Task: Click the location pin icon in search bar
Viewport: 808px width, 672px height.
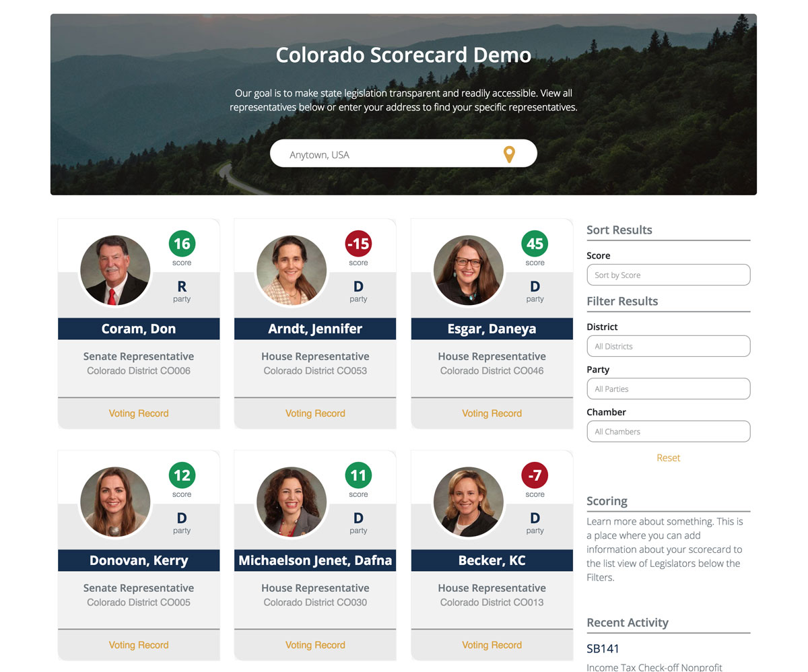Action: click(x=509, y=154)
